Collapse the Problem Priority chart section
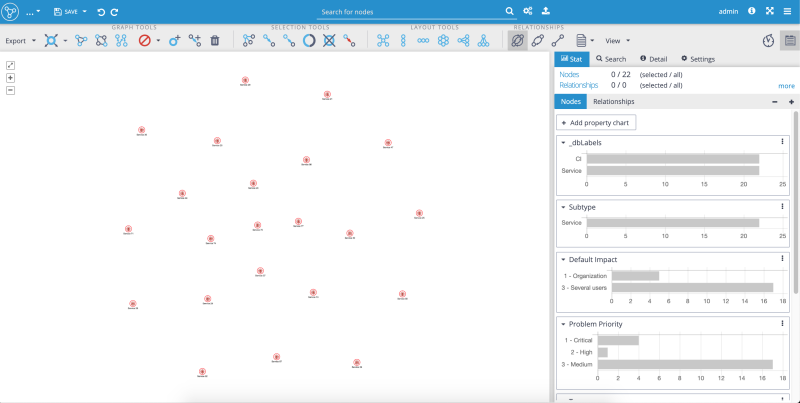This screenshot has height=403, width=800. [x=563, y=324]
